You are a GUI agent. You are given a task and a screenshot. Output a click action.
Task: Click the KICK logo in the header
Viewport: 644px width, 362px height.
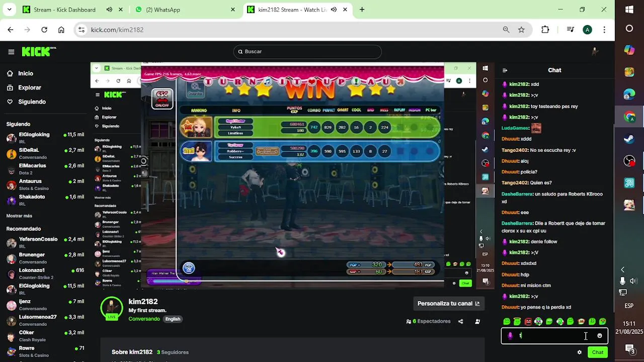(x=39, y=51)
